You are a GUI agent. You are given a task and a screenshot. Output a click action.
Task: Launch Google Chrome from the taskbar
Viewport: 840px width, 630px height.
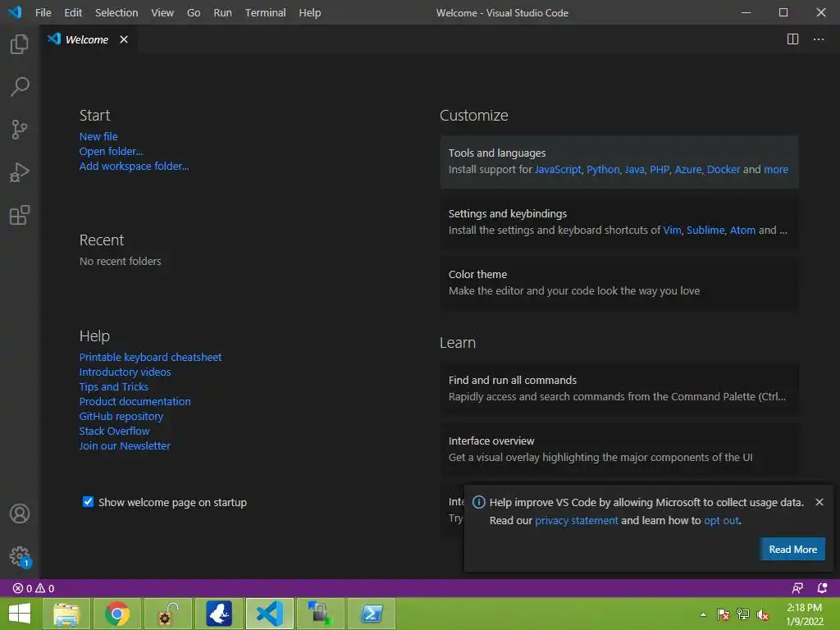pyautogui.click(x=116, y=614)
